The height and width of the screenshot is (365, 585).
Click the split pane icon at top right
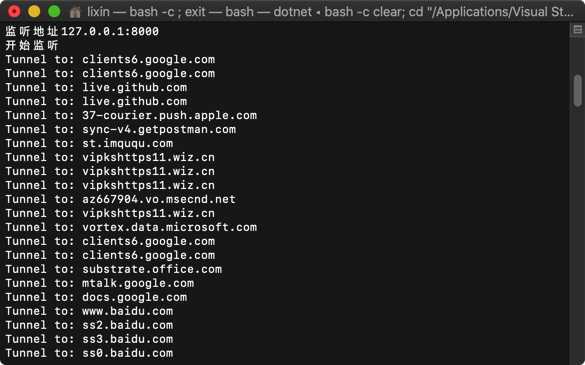coord(578,29)
